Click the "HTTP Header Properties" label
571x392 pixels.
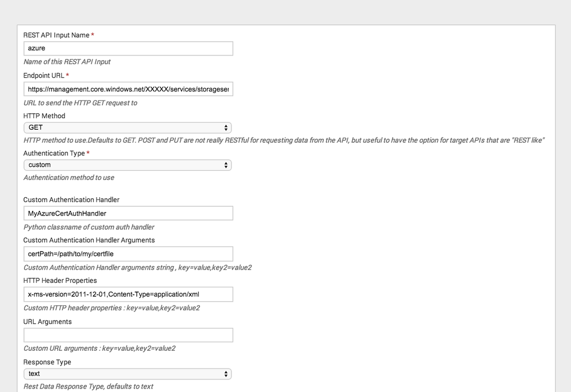pyautogui.click(x=60, y=281)
